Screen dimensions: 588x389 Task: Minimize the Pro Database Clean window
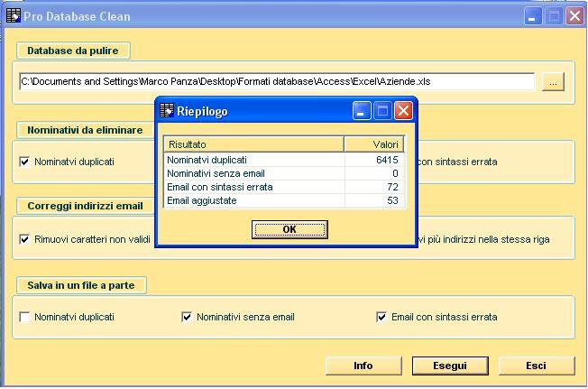534,16
